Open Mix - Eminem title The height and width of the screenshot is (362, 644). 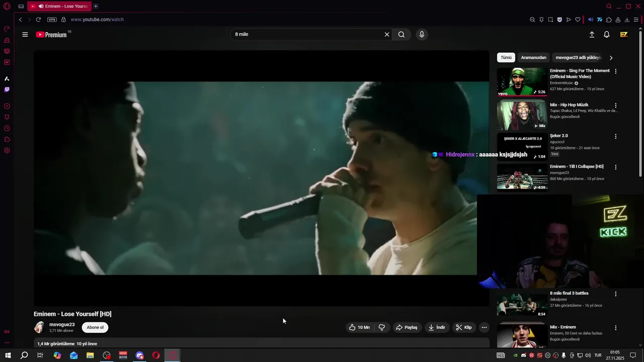tap(563, 327)
